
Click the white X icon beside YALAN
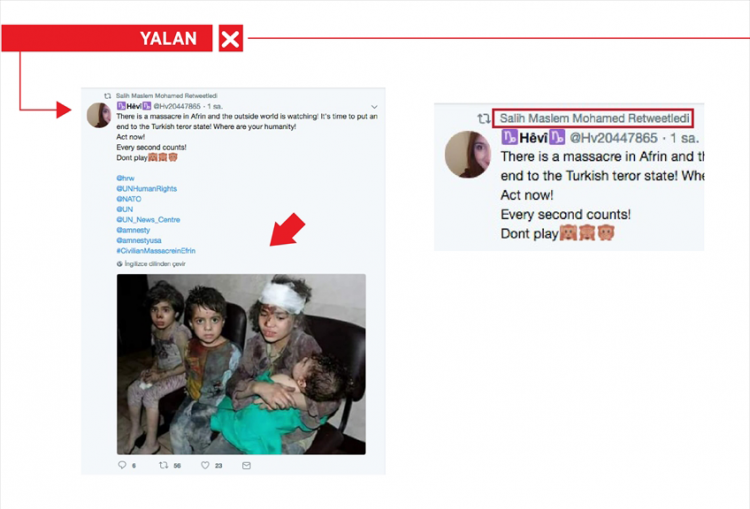click(231, 38)
